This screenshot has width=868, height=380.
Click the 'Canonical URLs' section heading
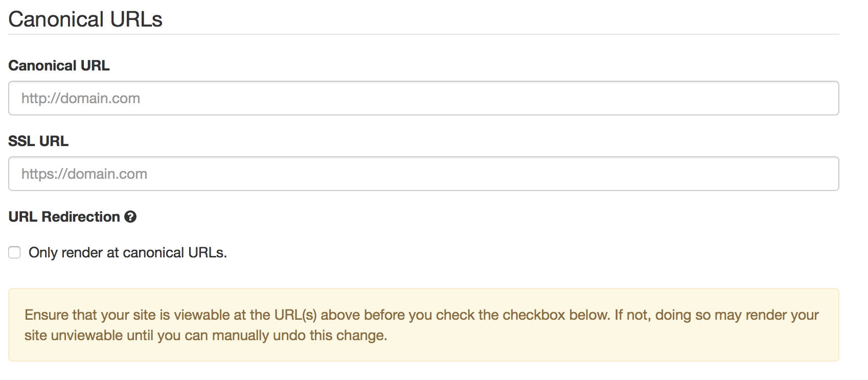coord(85,19)
